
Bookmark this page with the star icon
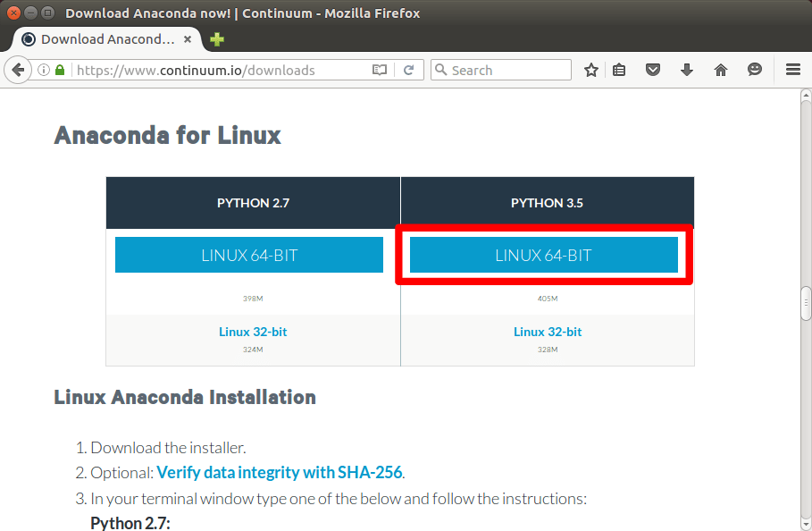(x=590, y=70)
